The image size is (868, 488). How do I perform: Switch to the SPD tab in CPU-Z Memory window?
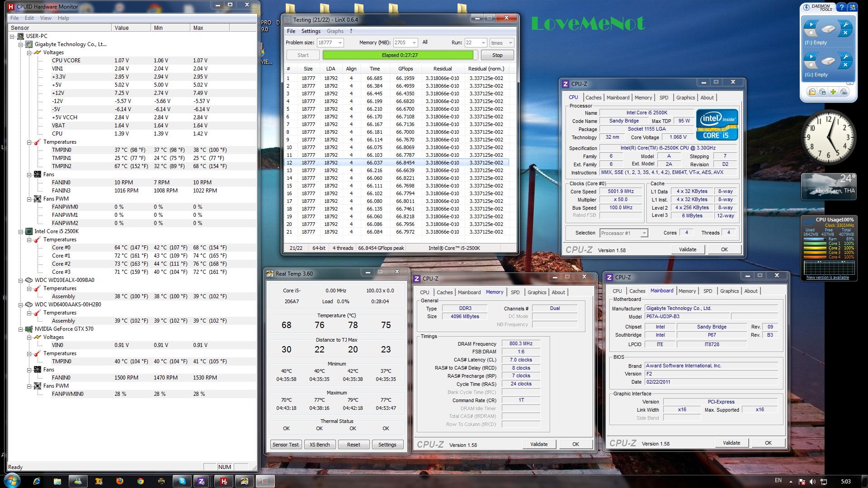515,292
